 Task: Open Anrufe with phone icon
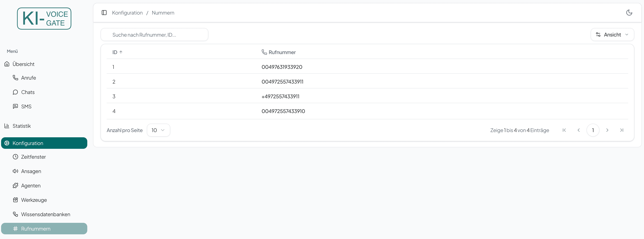pos(28,78)
